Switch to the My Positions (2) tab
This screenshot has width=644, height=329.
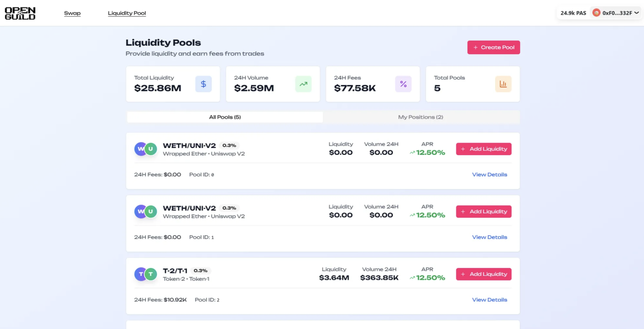[421, 117]
